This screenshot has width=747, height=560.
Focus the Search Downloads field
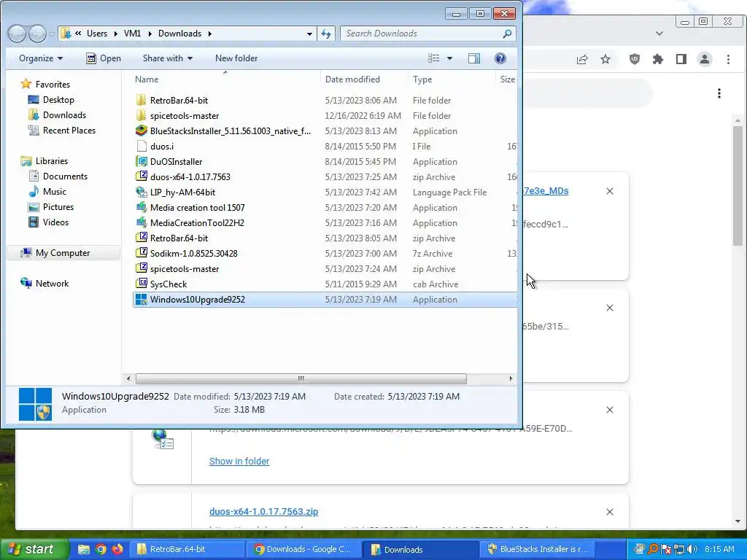click(x=422, y=34)
